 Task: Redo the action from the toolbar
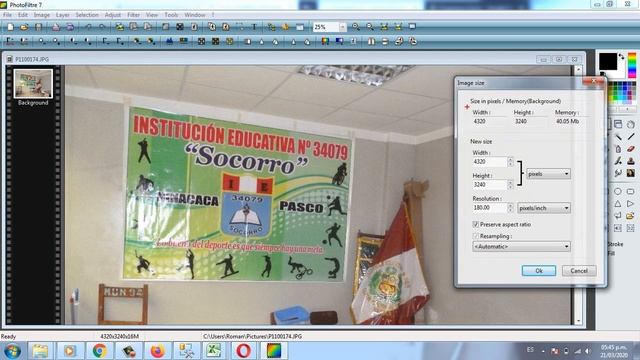click(x=102, y=27)
